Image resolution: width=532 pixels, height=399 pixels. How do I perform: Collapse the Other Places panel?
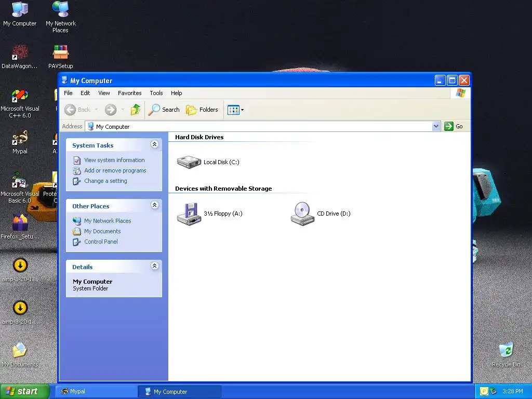154,205
